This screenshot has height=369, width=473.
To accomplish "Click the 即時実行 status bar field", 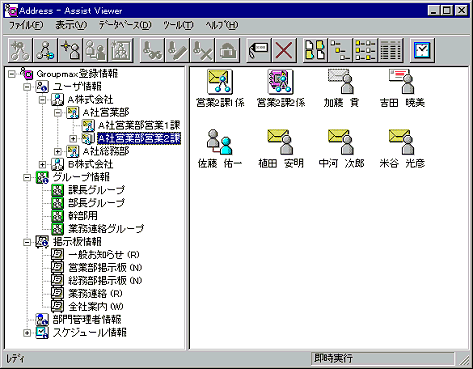I will click(383, 359).
